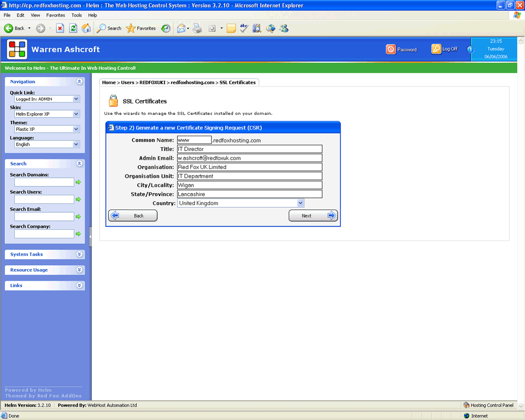
Task: Open redfoxhosting.com in breadcrumb
Action: click(x=192, y=83)
